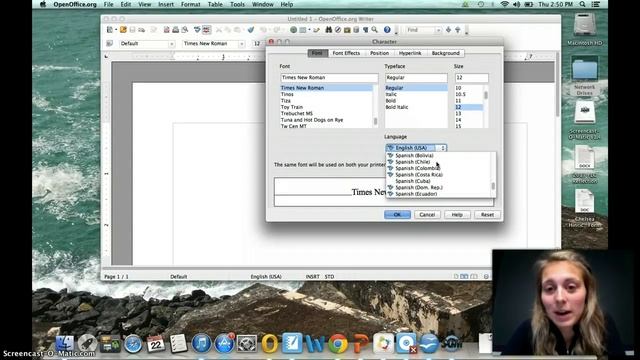
Task: Switch to the Font Effects tab
Action: [x=346, y=53]
